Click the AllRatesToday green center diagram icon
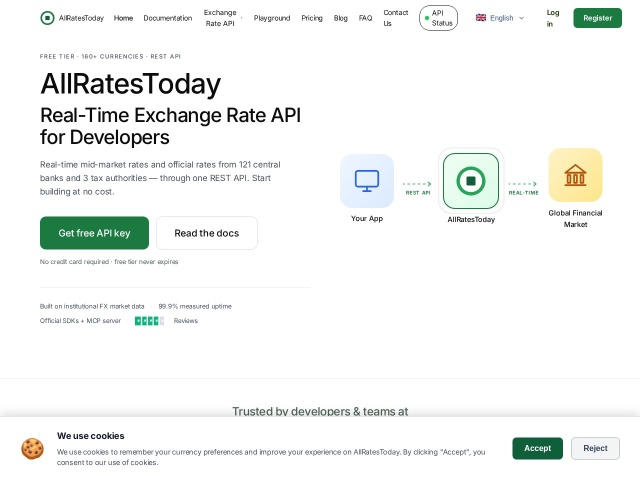The height and width of the screenshot is (480, 640). click(x=471, y=180)
